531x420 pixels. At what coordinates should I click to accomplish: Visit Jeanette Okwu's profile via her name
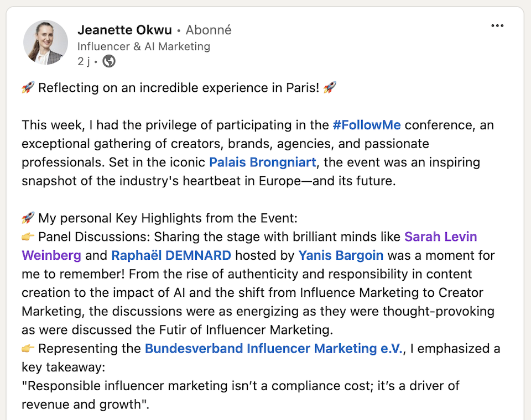pyautogui.click(x=124, y=30)
